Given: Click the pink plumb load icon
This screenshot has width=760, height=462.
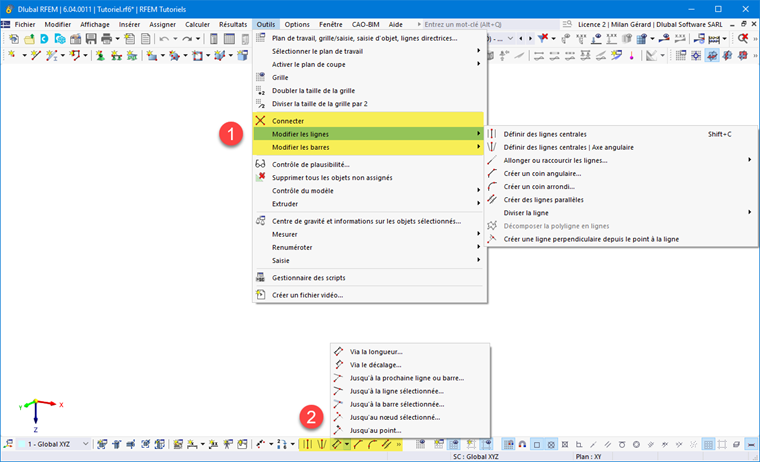Looking at the screenshot, I should point(632,56).
